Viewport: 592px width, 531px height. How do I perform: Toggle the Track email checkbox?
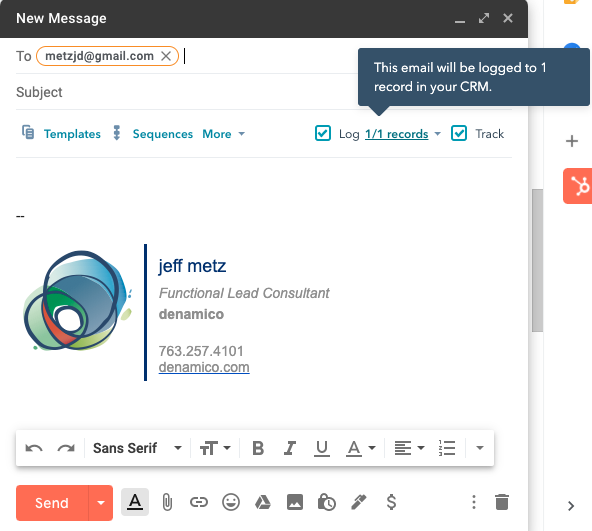click(x=459, y=133)
